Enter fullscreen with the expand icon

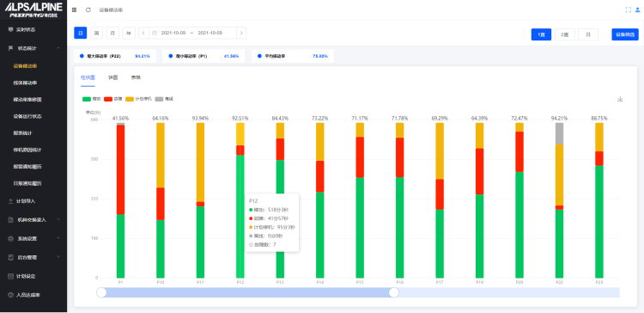(628, 9)
